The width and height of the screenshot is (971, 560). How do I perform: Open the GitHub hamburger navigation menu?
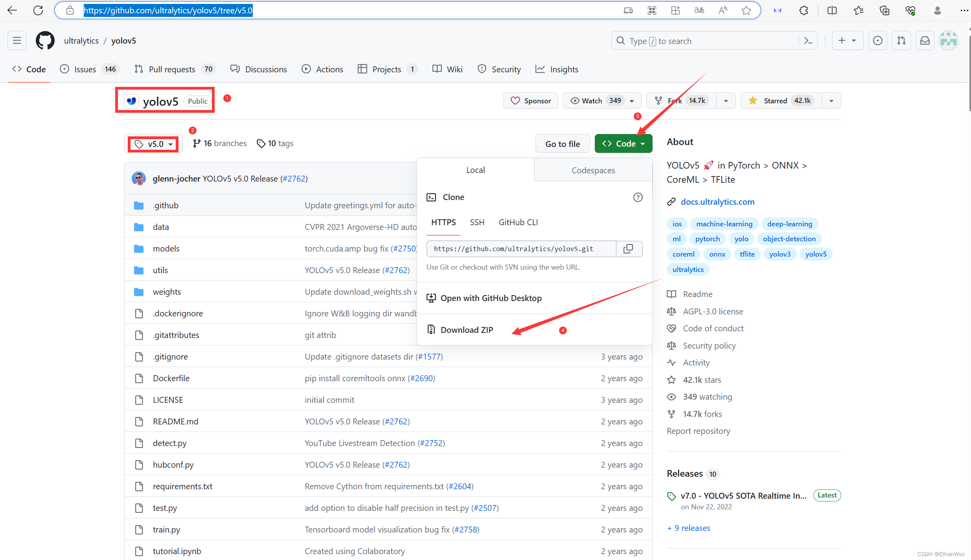(x=17, y=40)
